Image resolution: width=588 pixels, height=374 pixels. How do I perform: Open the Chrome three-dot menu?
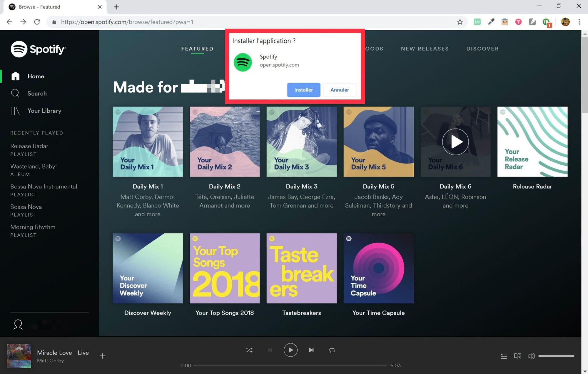[x=579, y=22]
